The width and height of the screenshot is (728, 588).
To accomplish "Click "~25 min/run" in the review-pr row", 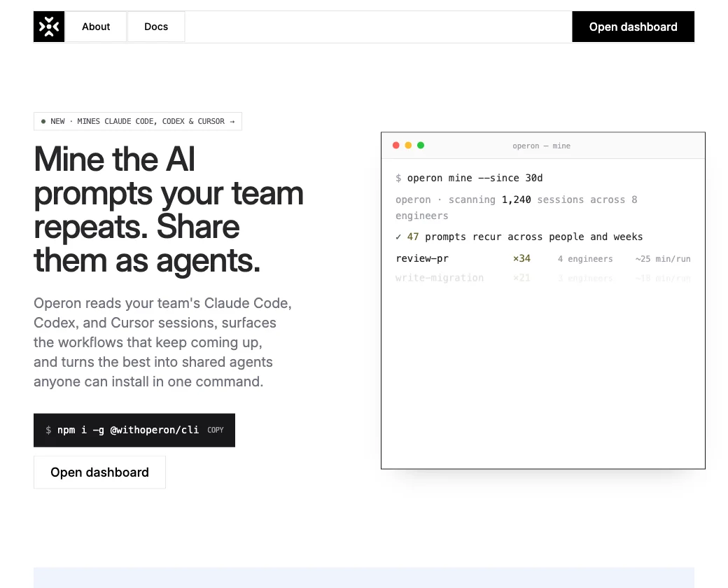I will pos(663,259).
